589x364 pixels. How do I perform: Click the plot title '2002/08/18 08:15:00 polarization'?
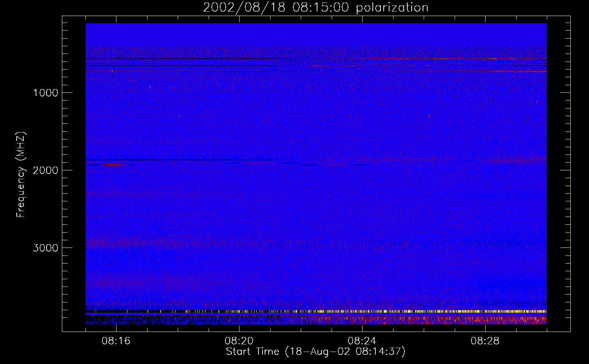click(316, 7)
